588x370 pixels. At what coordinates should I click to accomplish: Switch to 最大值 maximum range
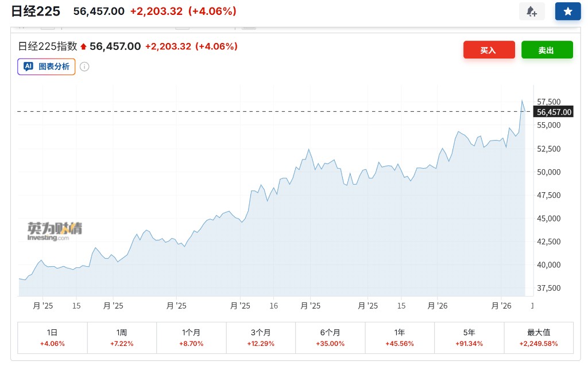(539, 337)
